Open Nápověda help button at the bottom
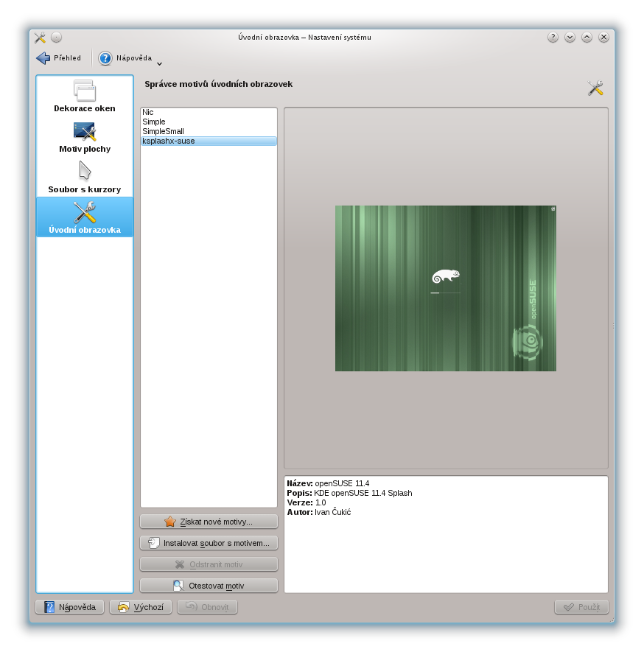 pyautogui.click(x=69, y=607)
